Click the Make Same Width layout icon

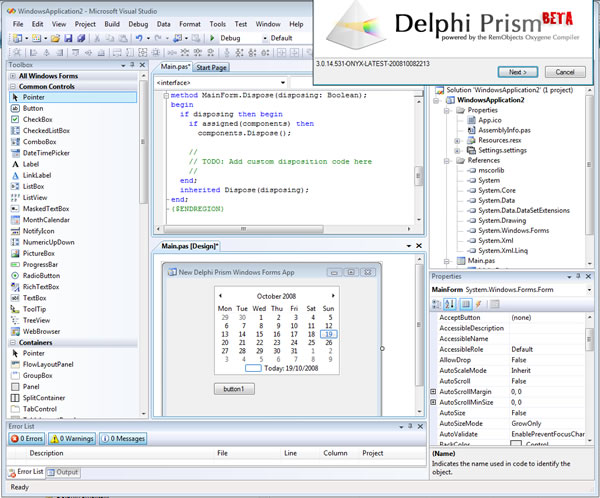[x=117, y=52]
